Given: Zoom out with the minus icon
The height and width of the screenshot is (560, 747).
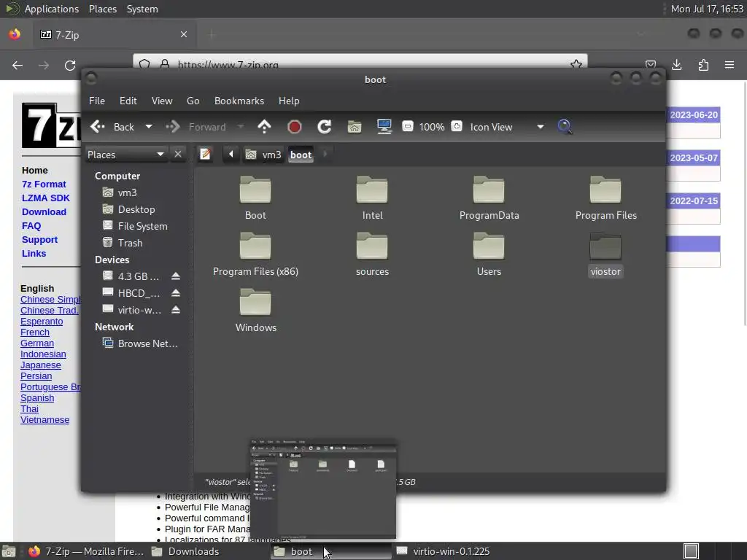Looking at the screenshot, I should click(407, 127).
